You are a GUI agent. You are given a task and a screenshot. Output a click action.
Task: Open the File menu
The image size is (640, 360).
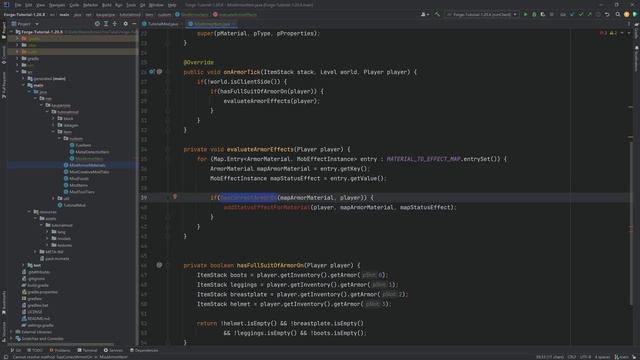coord(18,5)
